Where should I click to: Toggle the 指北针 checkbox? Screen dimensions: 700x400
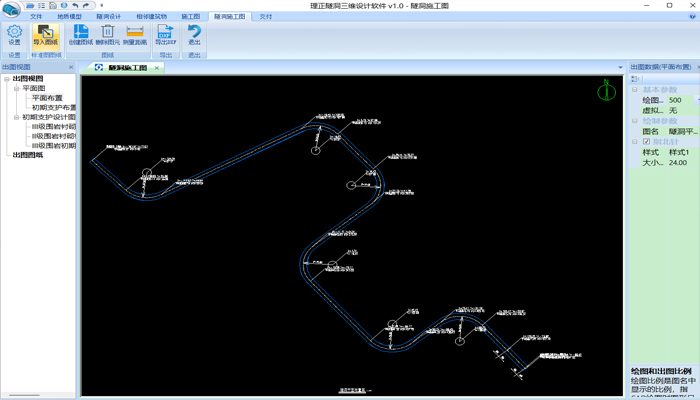tap(646, 142)
